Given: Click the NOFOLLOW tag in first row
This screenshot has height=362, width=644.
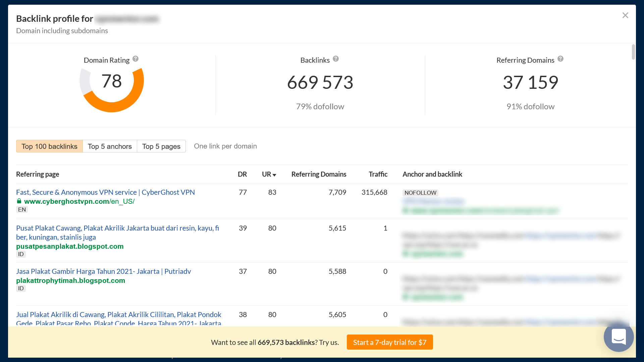Looking at the screenshot, I should tap(420, 193).
